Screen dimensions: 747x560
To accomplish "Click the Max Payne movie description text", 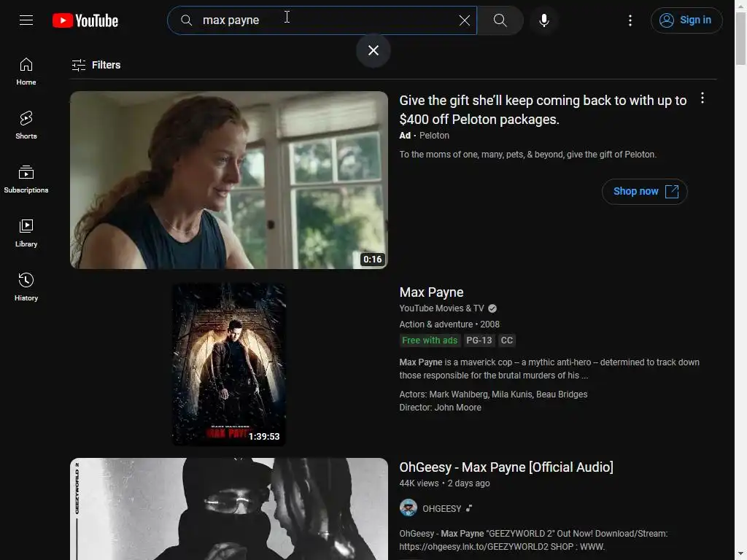I will point(549,368).
